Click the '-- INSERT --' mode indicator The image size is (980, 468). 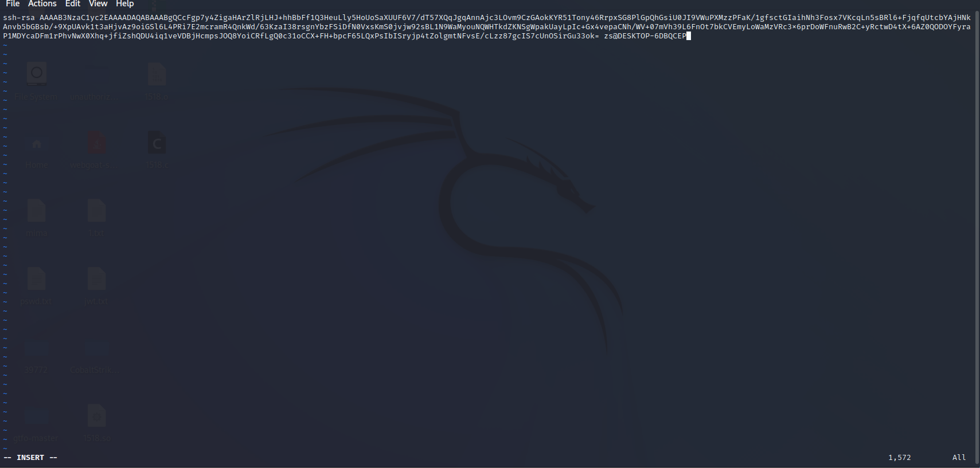30,458
